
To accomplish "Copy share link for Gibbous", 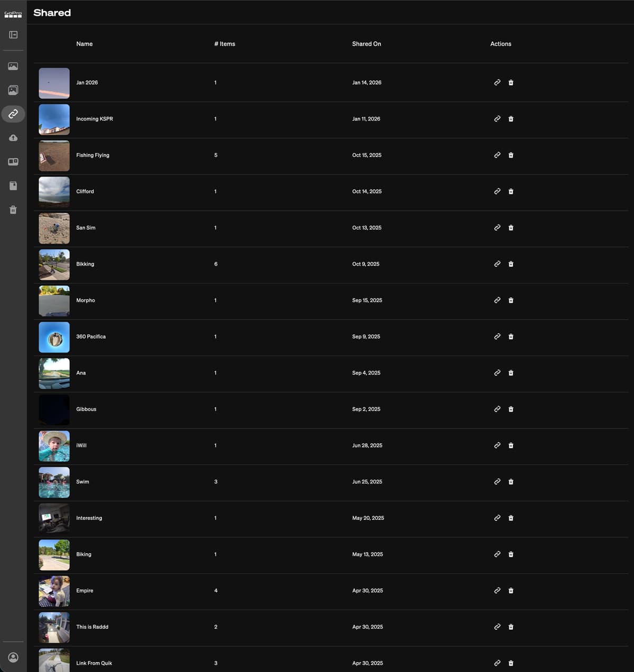I will click(x=497, y=409).
